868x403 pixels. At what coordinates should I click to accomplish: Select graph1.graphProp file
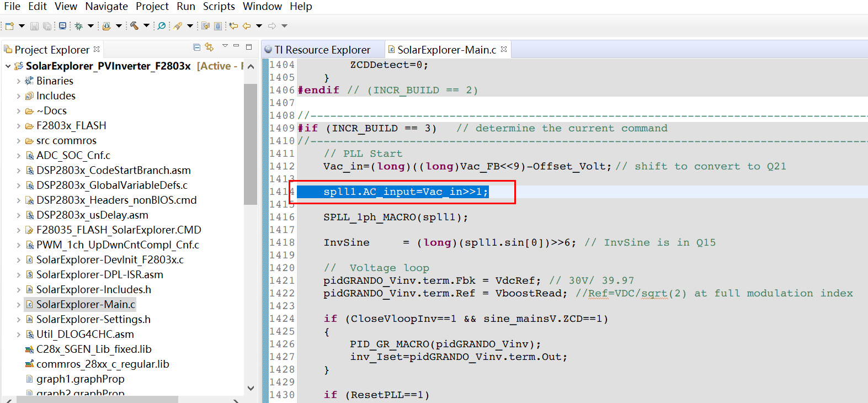click(80, 379)
